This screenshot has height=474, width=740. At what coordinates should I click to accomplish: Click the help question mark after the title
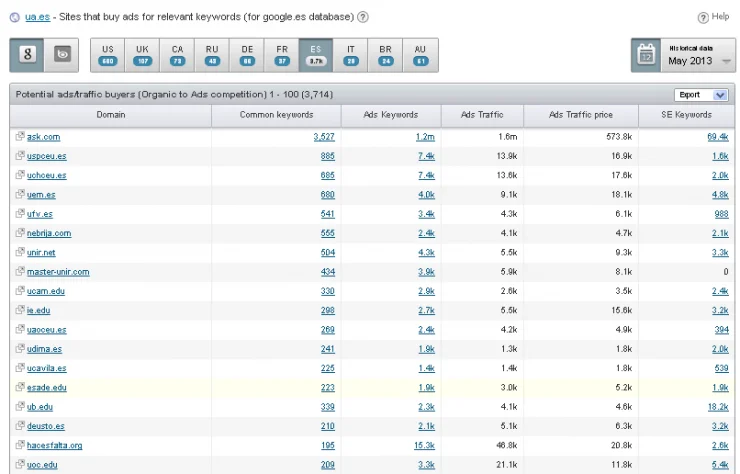tap(363, 17)
